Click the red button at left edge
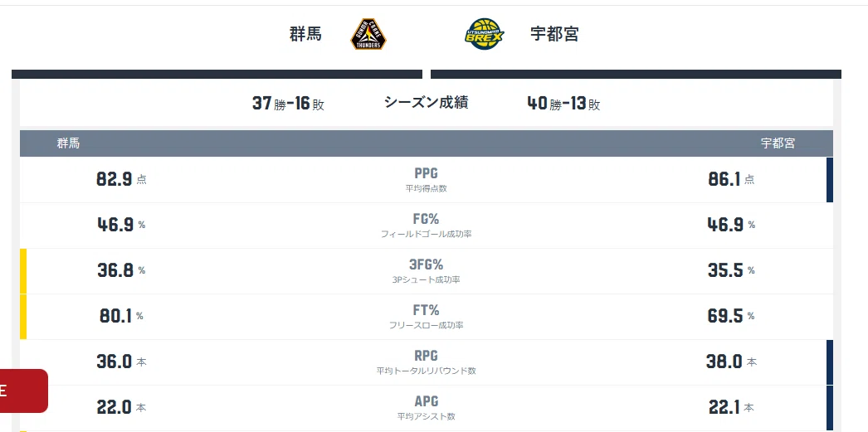Screen dimensions: 868x432 pyautogui.click(x=24, y=391)
